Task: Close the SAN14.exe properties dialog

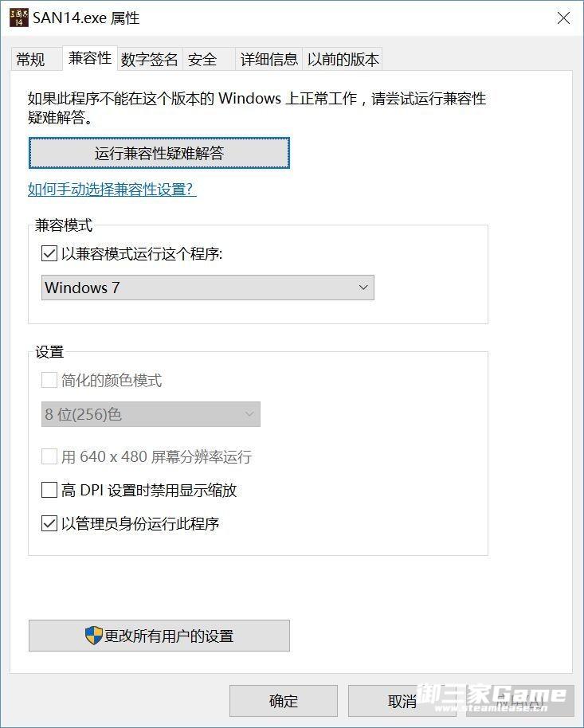Action: click(563, 18)
